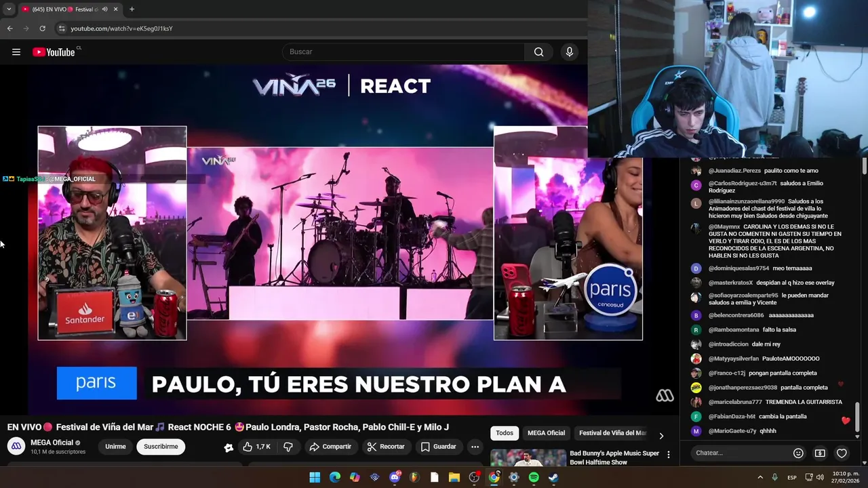The height and width of the screenshot is (488, 868).
Task: Open File Explorer from the taskbar
Action: pyautogui.click(x=454, y=477)
